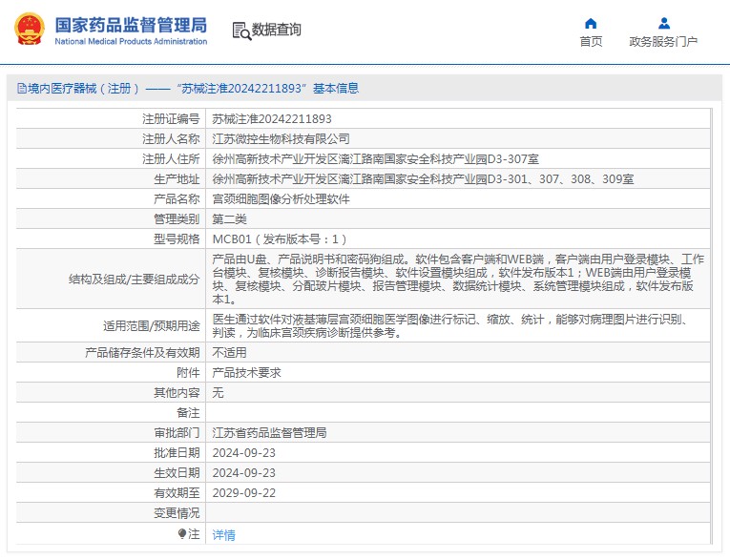The image size is (730, 560).
Task: Click the 国家药品监督管理局 site title
Action: 131,23
